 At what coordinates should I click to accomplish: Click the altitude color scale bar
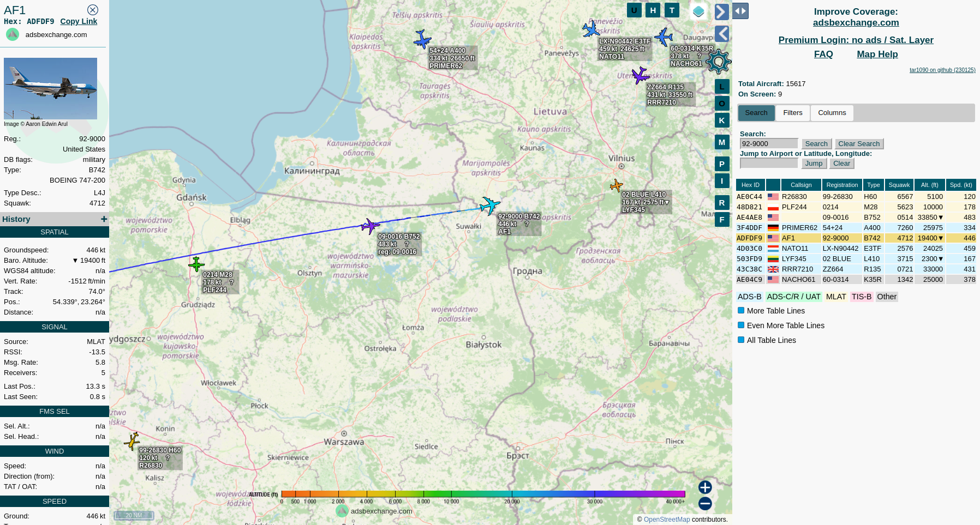point(483,494)
